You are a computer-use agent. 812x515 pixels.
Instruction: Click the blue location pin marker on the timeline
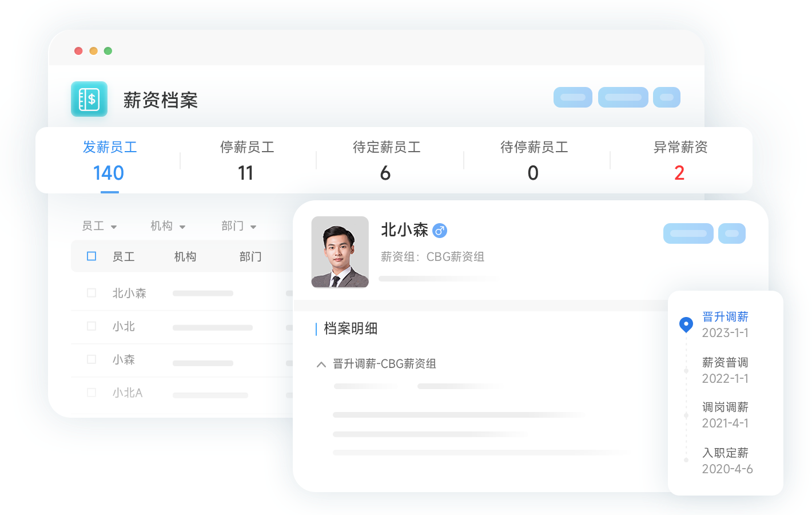(x=686, y=324)
